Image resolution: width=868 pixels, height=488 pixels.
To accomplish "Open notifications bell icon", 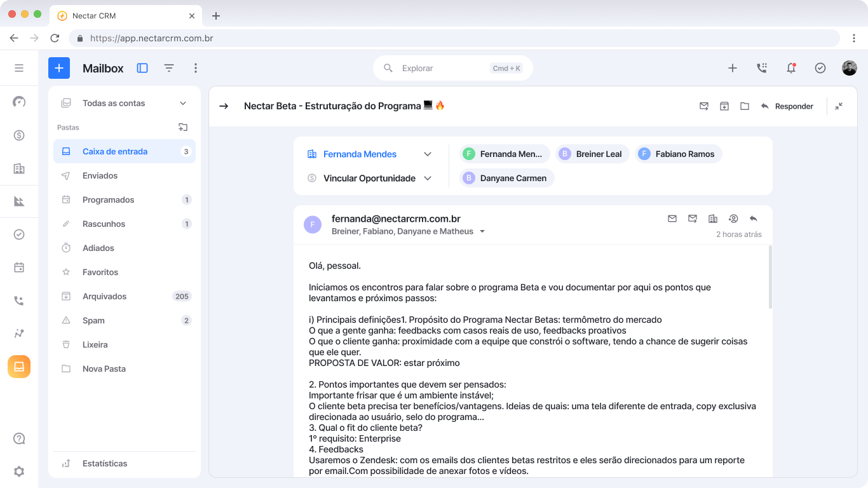I will click(791, 68).
